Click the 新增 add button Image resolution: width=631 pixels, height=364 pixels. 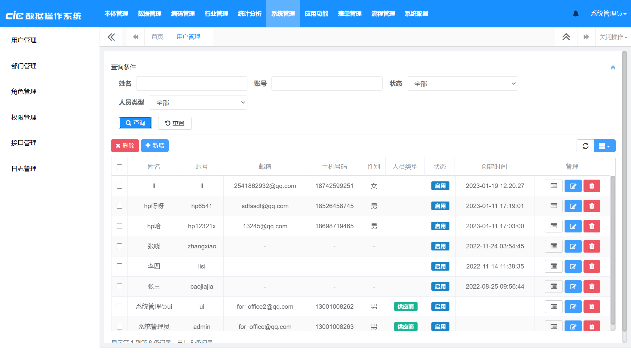click(155, 146)
